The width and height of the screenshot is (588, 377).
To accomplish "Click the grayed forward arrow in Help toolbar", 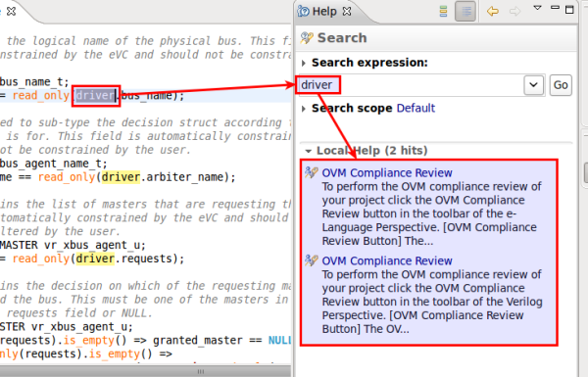I will pyautogui.click(x=514, y=11).
